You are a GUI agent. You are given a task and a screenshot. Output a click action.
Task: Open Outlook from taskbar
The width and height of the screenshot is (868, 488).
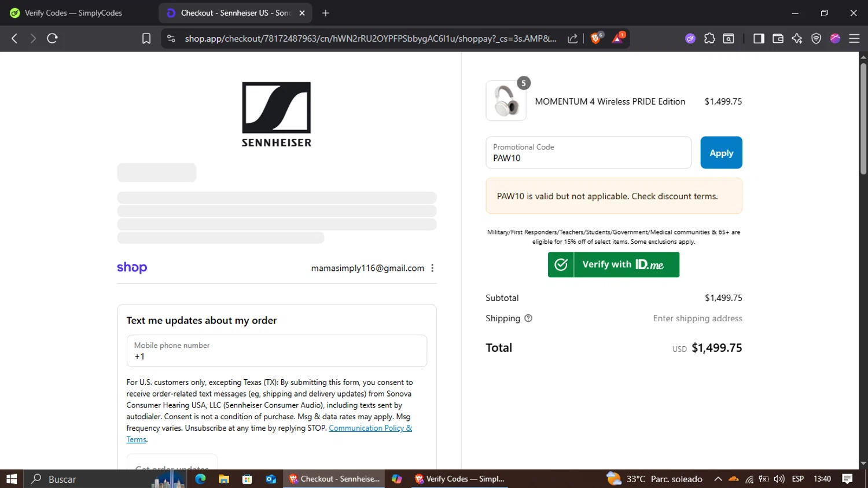(x=271, y=479)
